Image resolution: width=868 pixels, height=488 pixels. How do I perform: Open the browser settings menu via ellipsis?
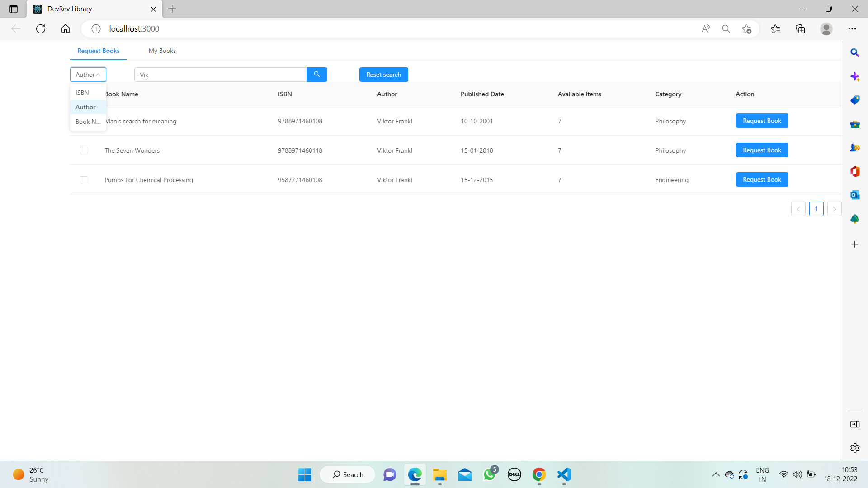coord(853,28)
